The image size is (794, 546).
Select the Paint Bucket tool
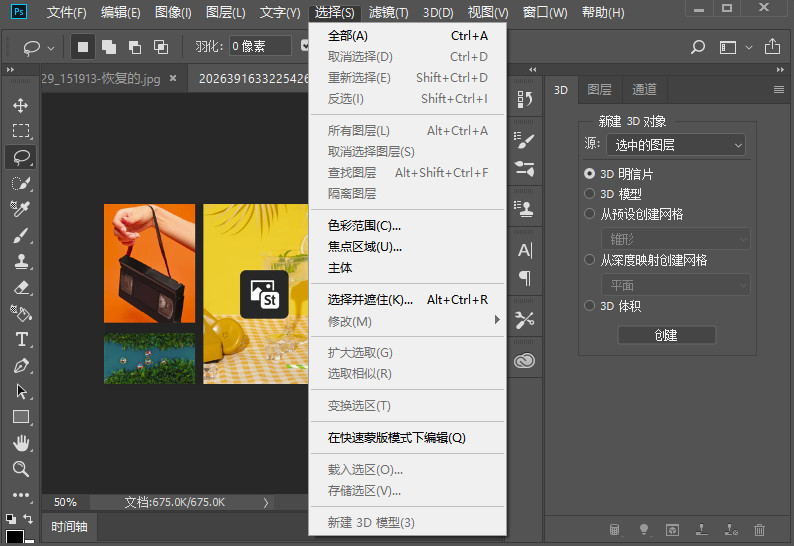(21, 314)
